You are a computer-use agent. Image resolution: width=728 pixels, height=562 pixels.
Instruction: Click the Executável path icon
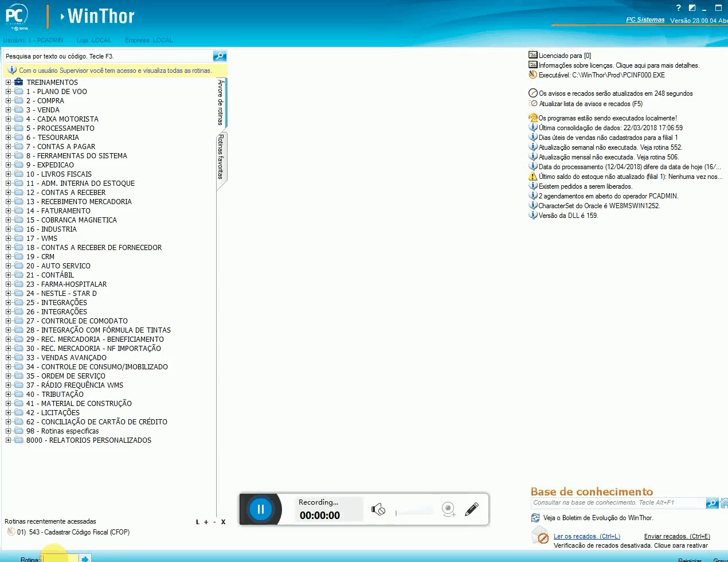[533, 75]
